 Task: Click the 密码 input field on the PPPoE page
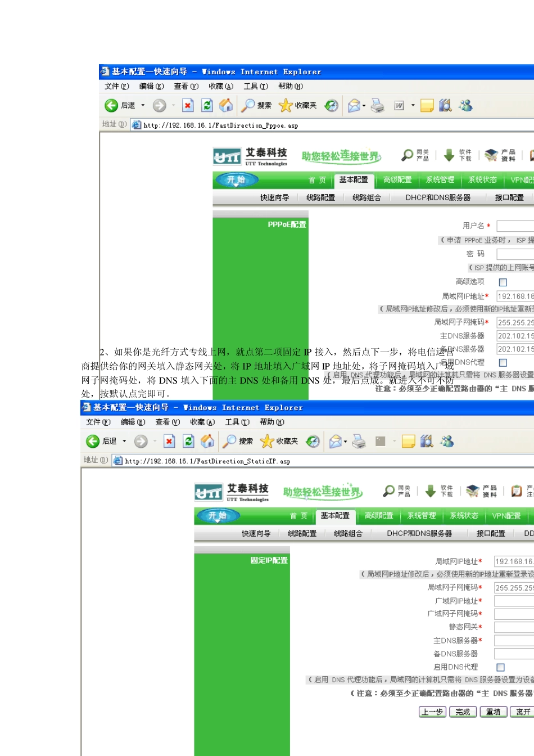[x=515, y=254]
